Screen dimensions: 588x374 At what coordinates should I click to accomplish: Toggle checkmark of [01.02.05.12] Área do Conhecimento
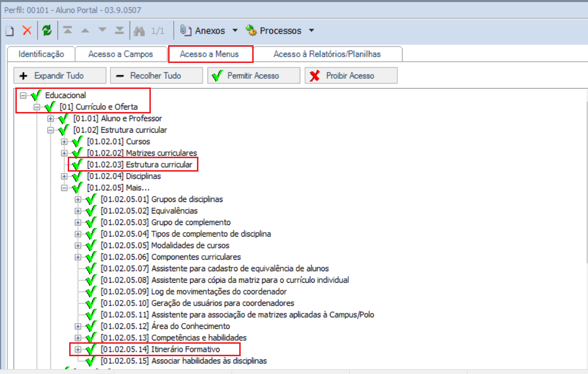click(x=91, y=326)
